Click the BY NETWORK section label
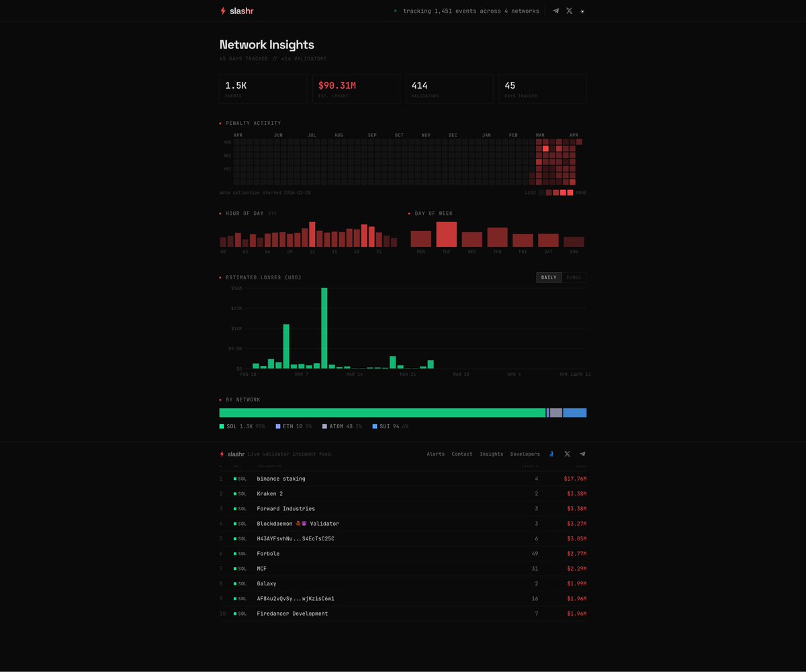 click(243, 399)
